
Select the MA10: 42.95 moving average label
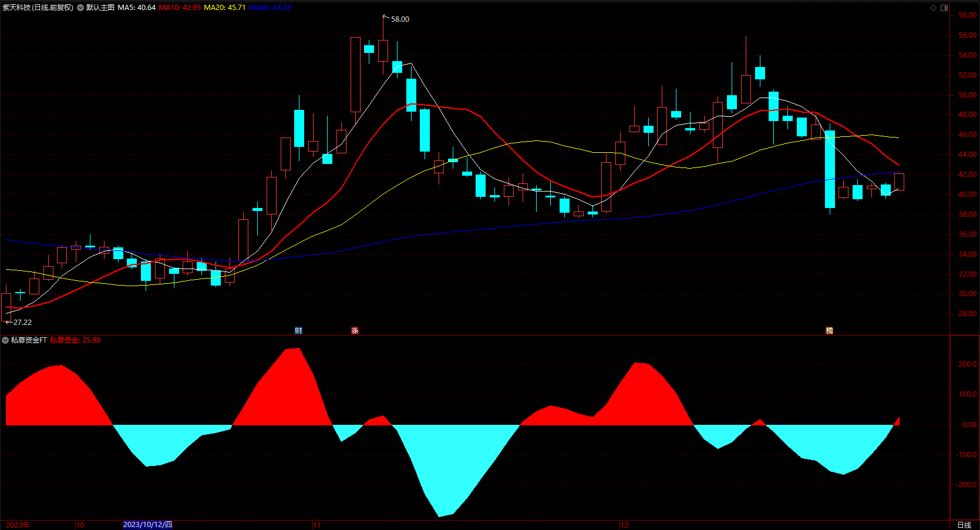click(180, 8)
